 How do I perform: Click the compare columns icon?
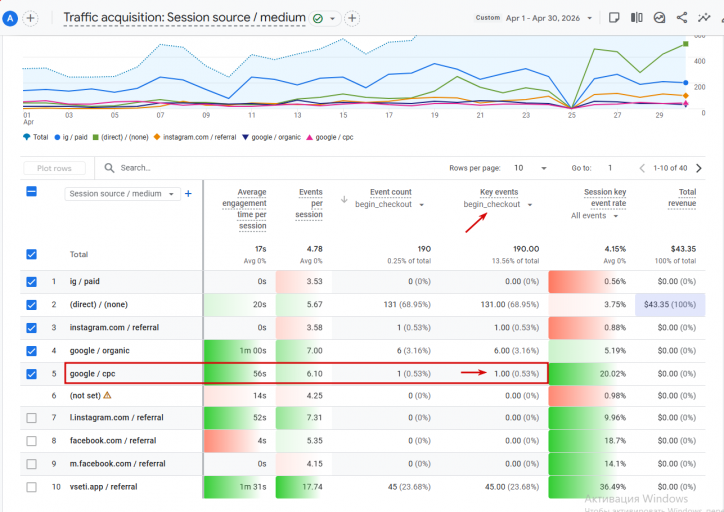[x=636, y=18]
